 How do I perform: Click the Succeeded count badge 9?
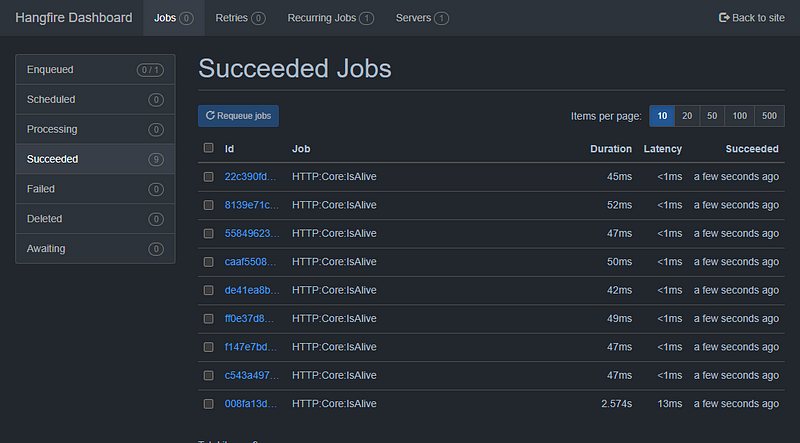point(156,159)
